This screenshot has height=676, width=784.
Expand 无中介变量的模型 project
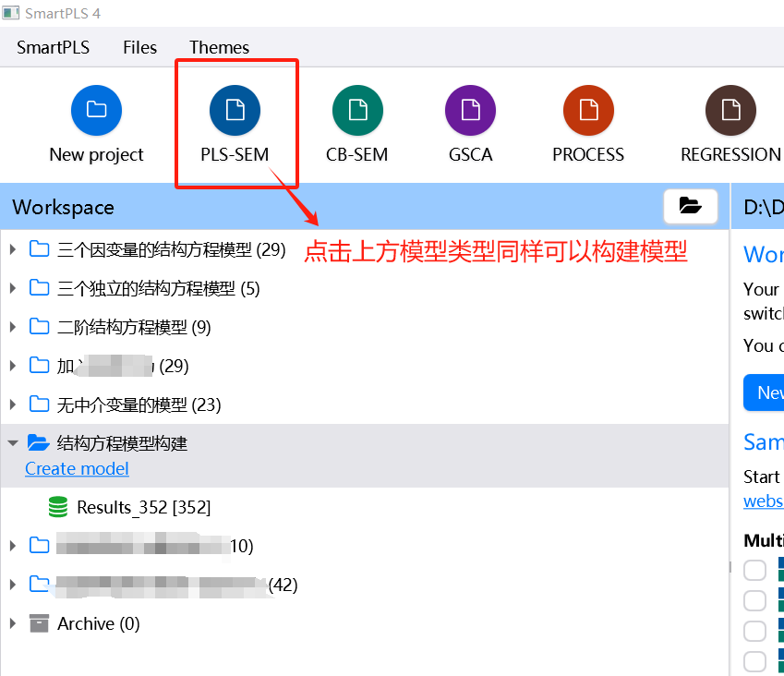pos(13,404)
